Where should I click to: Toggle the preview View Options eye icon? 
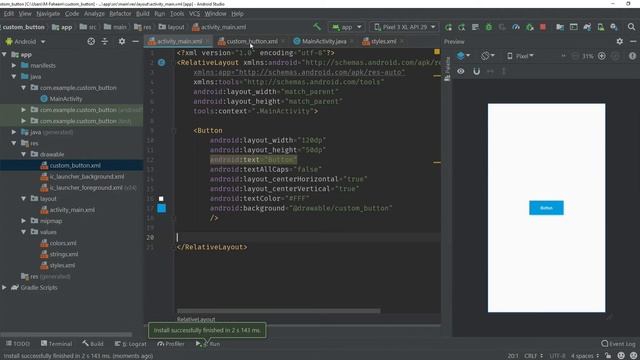460,71
